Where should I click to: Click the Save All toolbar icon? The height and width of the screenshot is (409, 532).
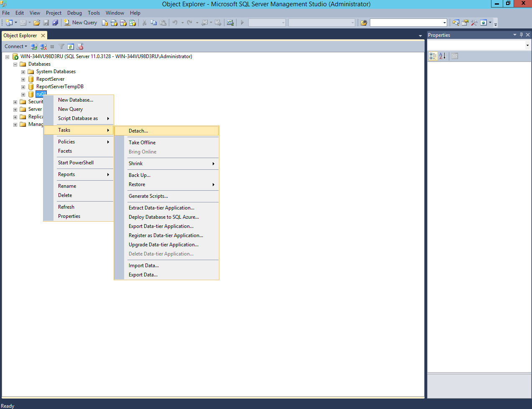55,23
